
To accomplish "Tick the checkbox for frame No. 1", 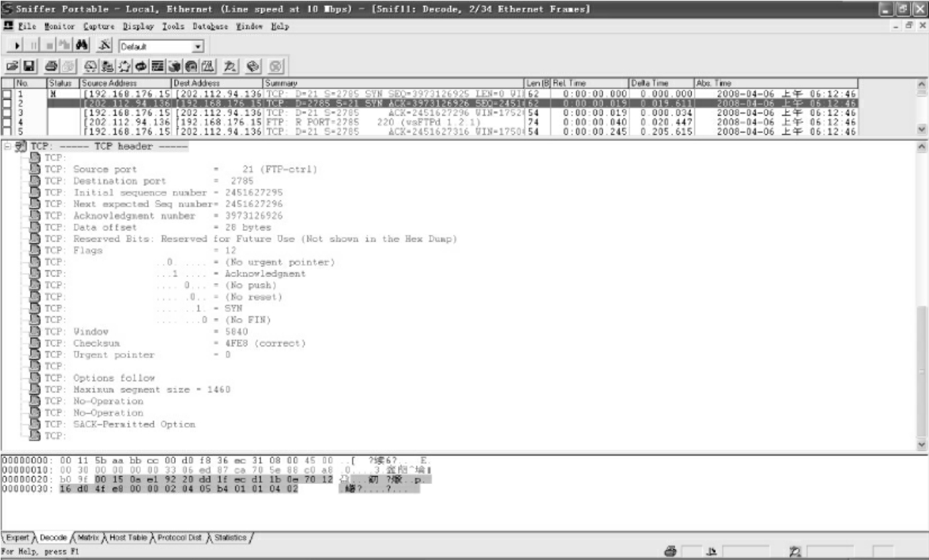I will [x=7, y=94].
